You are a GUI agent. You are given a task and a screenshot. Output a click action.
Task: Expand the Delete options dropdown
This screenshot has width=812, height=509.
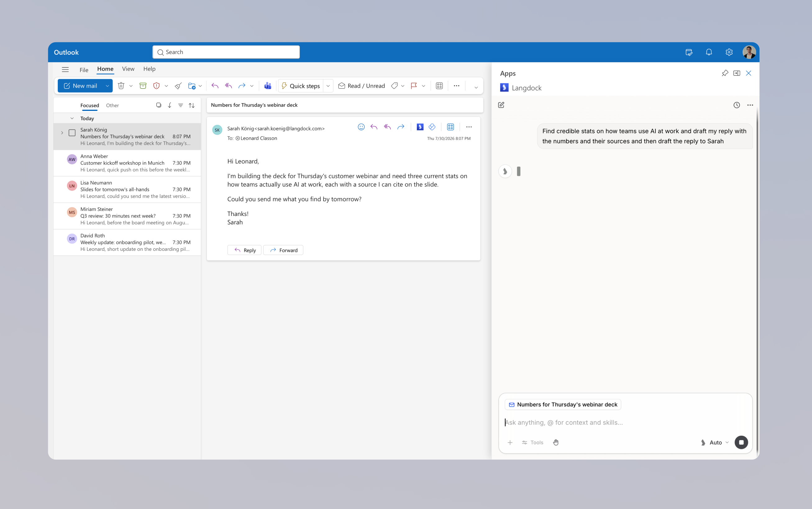(x=131, y=86)
